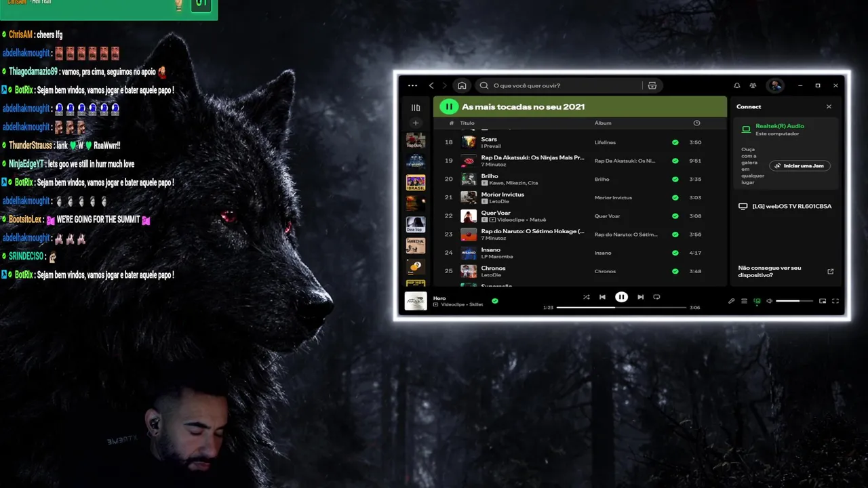Toggle saved checkmark for now-playing Hero

pos(495,301)
